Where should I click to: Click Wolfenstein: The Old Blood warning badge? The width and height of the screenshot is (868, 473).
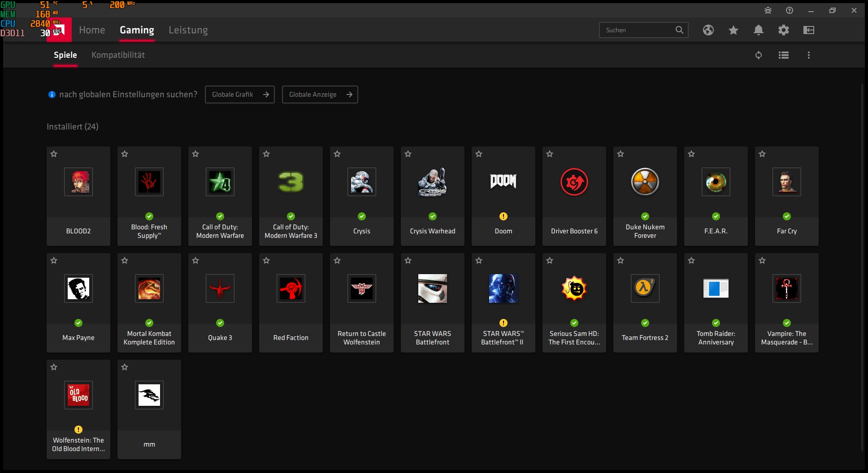[78, 430]
